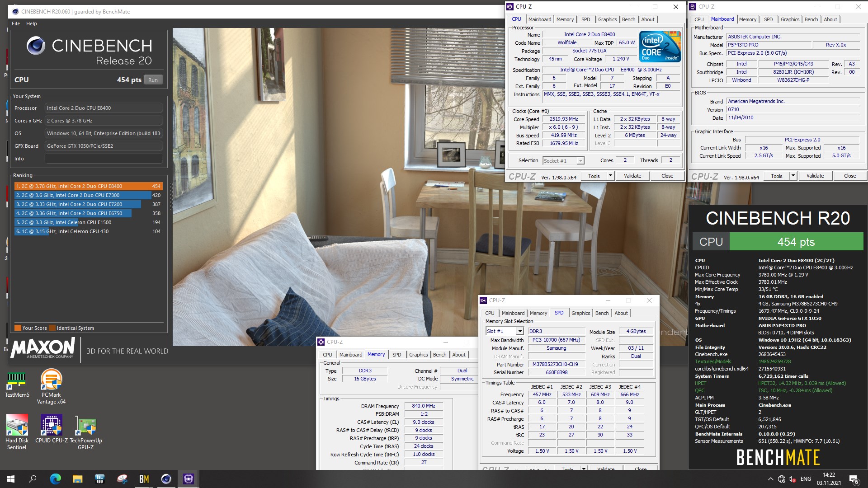The height and width of the screenshot is (488, 868).
Task: Click the Cinebench sphere logo in left panel
Action: (x=36, y=46)
